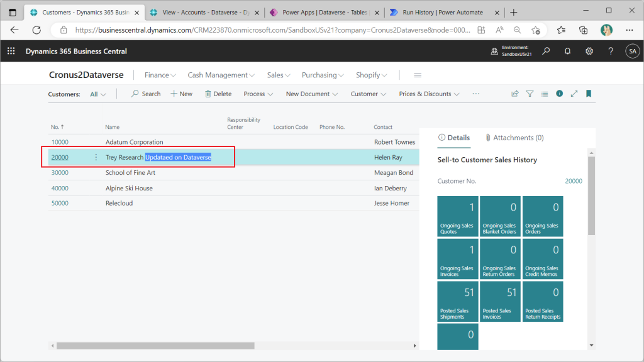
Task: Open the app launcher waffle menu
Action: pyautogui.click(x=11, y=51)
